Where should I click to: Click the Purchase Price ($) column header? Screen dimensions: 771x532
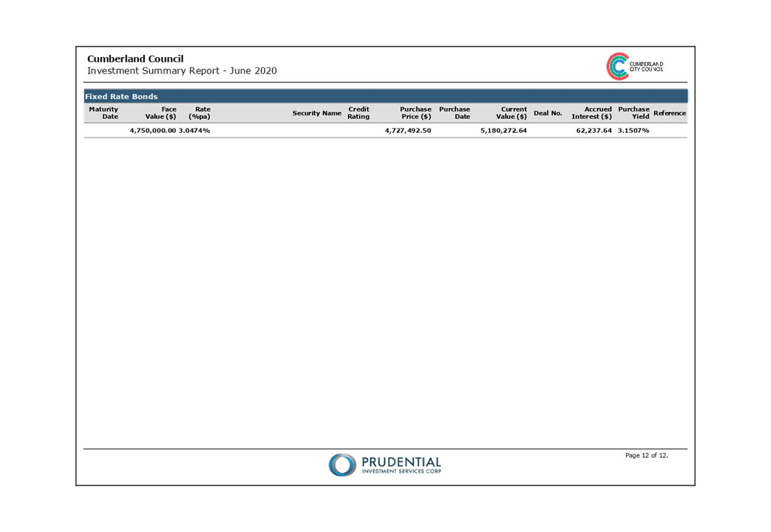415,113
